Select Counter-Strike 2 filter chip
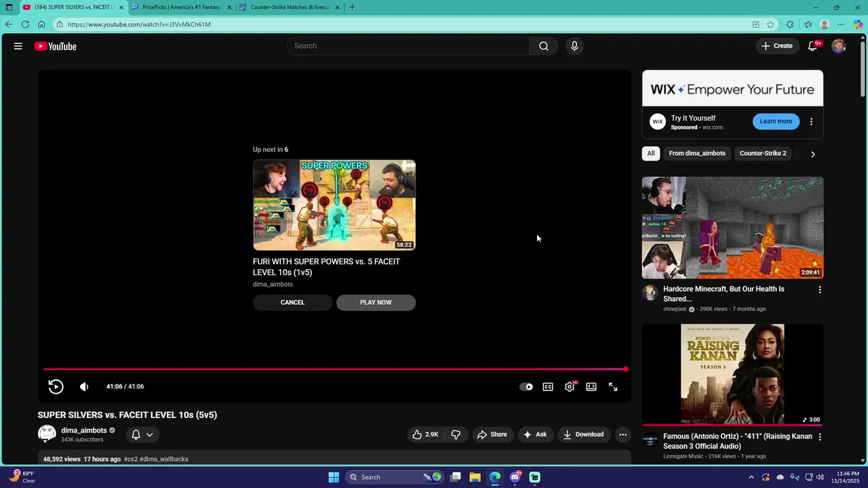Viewport: 868px width, 488px height. 763,153
